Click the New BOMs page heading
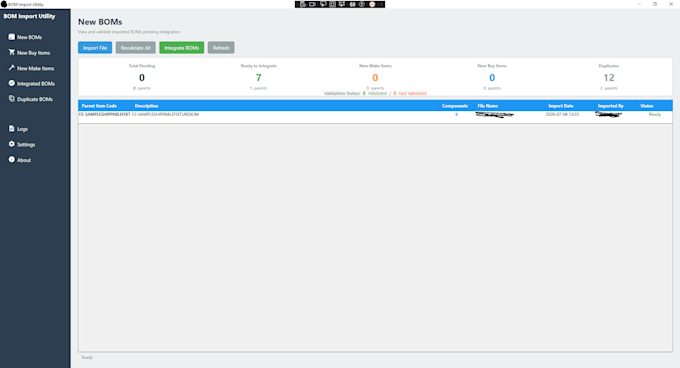680x368 pixels. pos(100,22)
